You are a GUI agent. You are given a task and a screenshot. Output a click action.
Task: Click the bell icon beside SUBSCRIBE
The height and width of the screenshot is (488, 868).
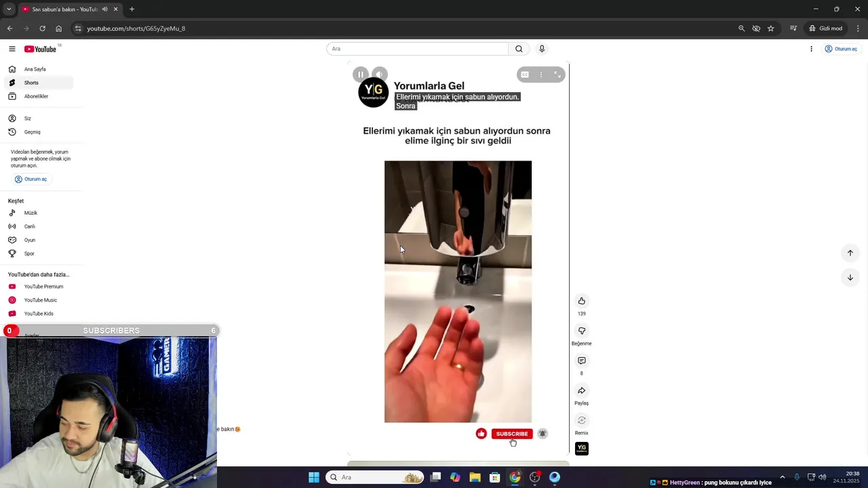point(542,434)
